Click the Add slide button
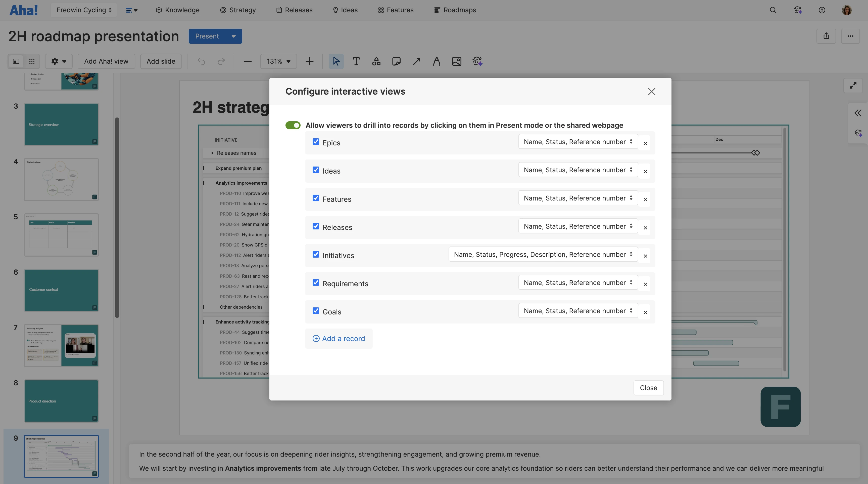This screenshot has width=868, height=484. [161, 61]
